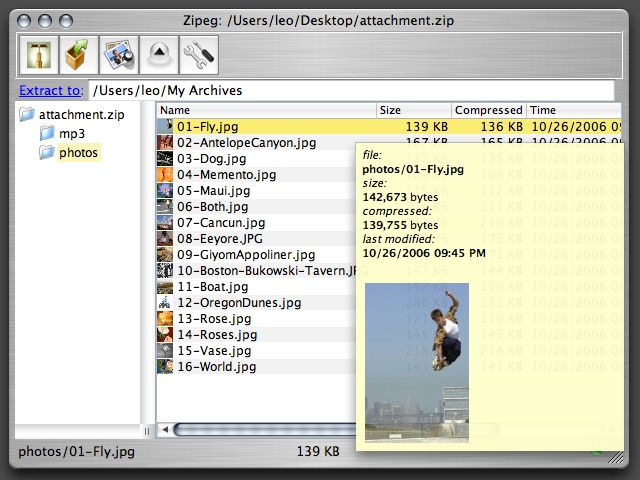640x480 pixels.
Task: Click the thumbnail icon of 12-OregonDunes.jpg
Action: click(165, 302)
